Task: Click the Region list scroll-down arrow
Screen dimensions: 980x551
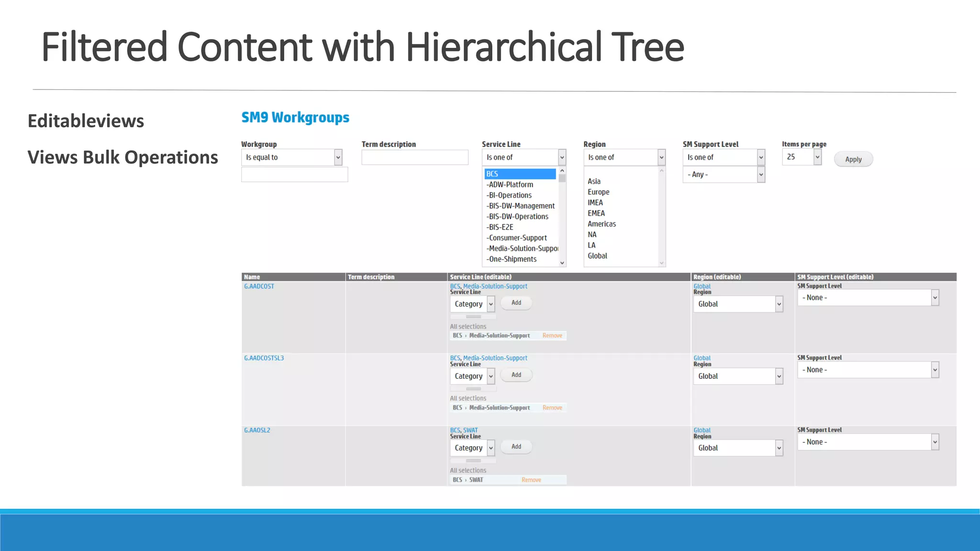Action: (662, 263)
